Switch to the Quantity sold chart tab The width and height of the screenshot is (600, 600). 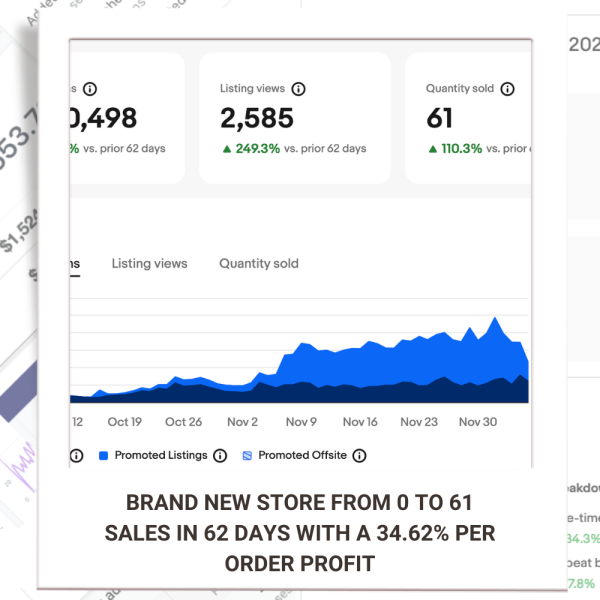[x=259, y=264]
